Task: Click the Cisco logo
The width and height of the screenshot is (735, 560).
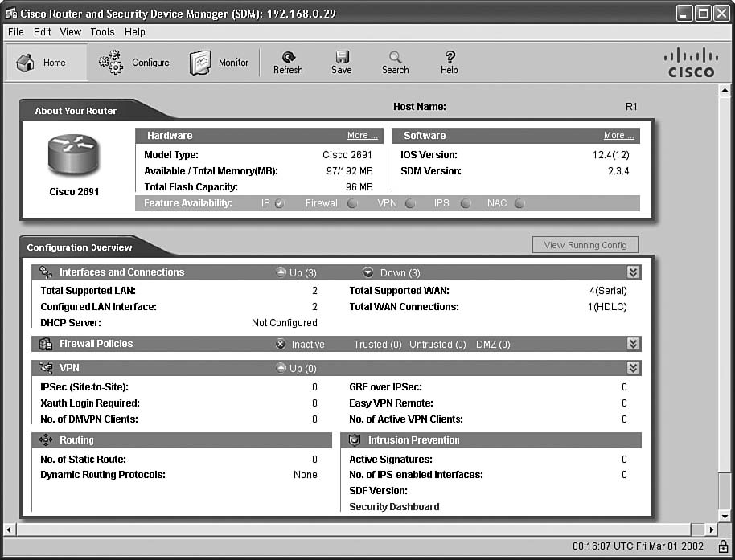Action: coord(691,63)
